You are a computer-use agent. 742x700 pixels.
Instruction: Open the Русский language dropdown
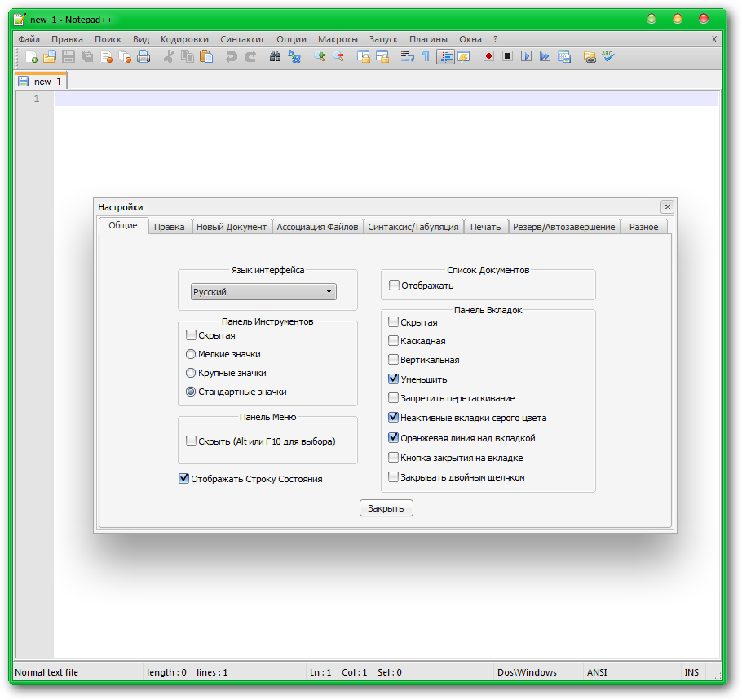point(263,292)
